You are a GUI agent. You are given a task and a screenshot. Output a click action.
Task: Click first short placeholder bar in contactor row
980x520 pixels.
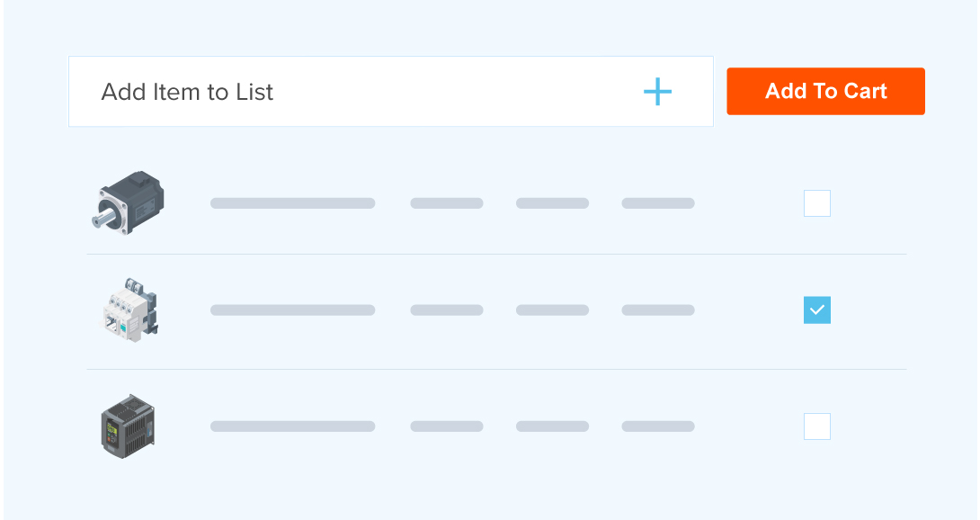447,310
